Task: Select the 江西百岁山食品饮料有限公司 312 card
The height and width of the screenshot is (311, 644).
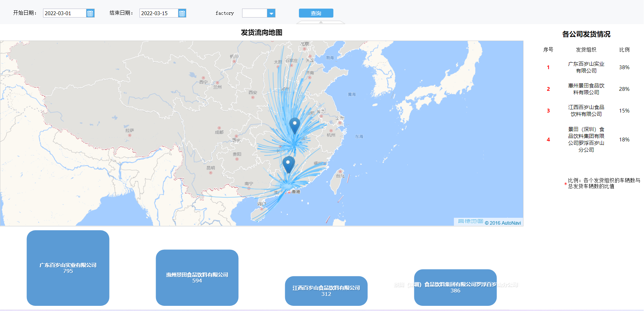Action: [326, 291]
